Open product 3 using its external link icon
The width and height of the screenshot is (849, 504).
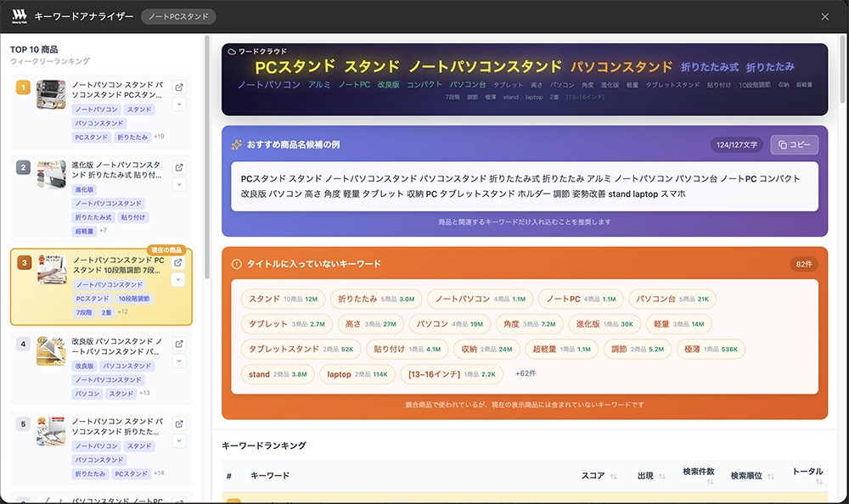tap(178, 264)
